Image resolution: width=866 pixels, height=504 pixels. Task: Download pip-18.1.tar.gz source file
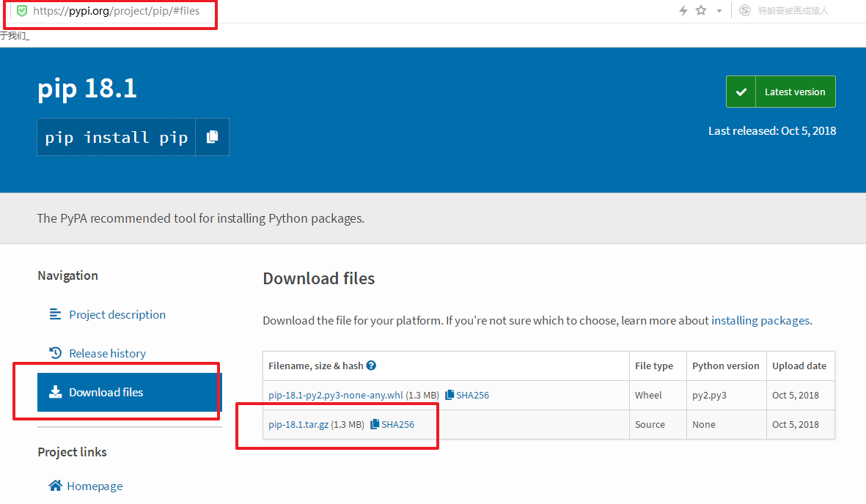[298, 424]
